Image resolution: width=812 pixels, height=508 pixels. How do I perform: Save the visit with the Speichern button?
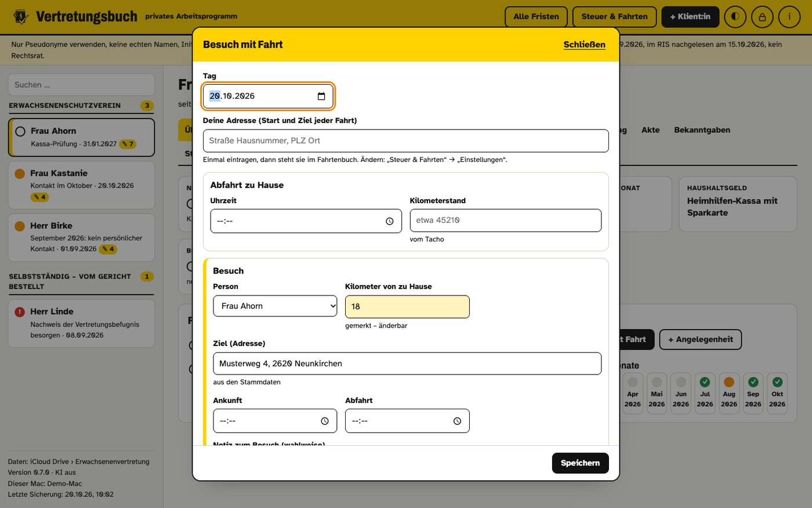point(581,463)
